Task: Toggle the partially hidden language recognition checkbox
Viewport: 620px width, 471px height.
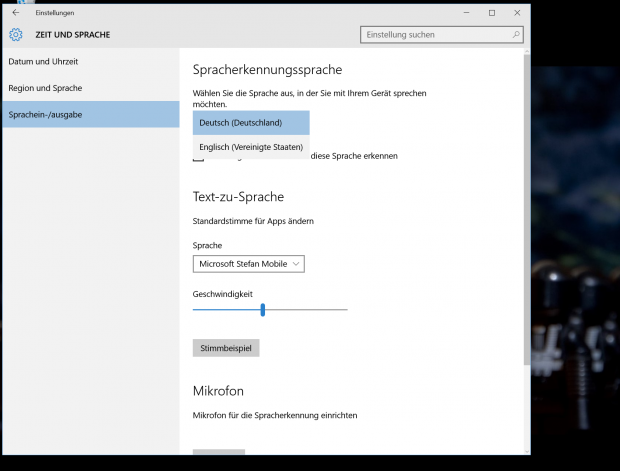Action: point(198,160)
